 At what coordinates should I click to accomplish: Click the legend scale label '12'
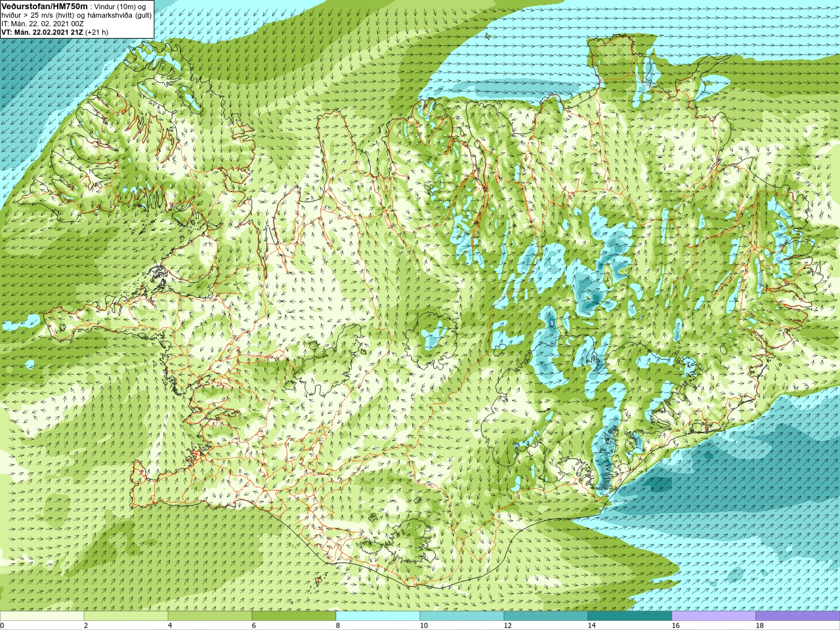coord(507,625)
